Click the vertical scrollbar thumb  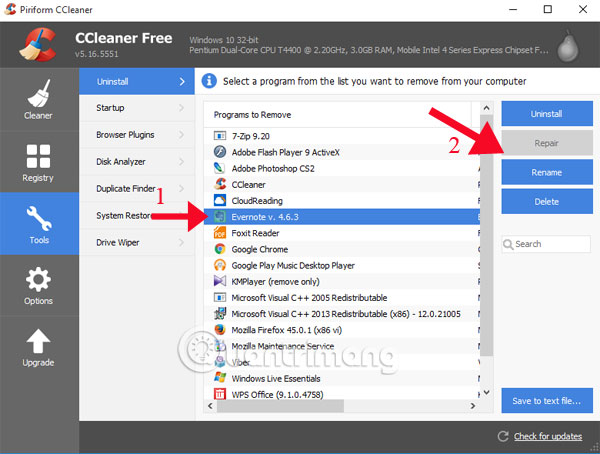pyautogui.click(x=486, y=235)
